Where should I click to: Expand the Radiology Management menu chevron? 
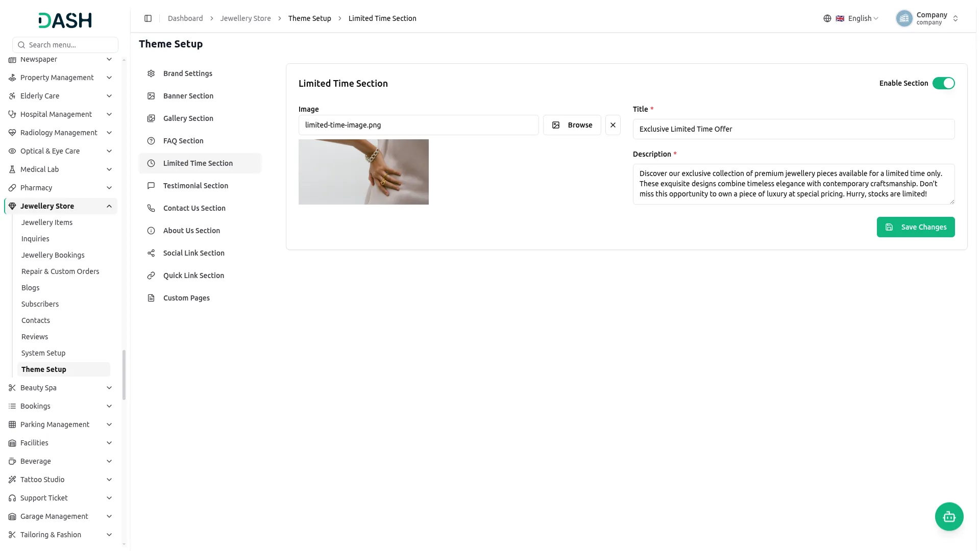click(109, 133)
